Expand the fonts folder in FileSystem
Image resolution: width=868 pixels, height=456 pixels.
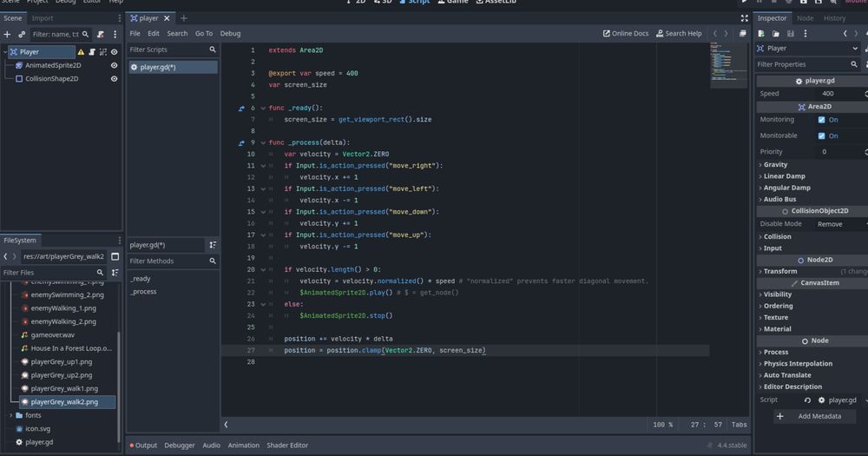pos(10,415)
